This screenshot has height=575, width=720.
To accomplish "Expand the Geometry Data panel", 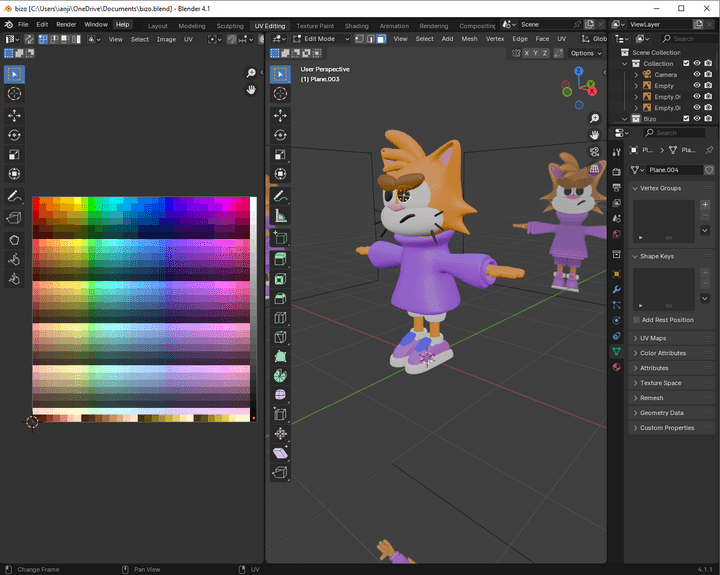I will (x=662, y=412).
